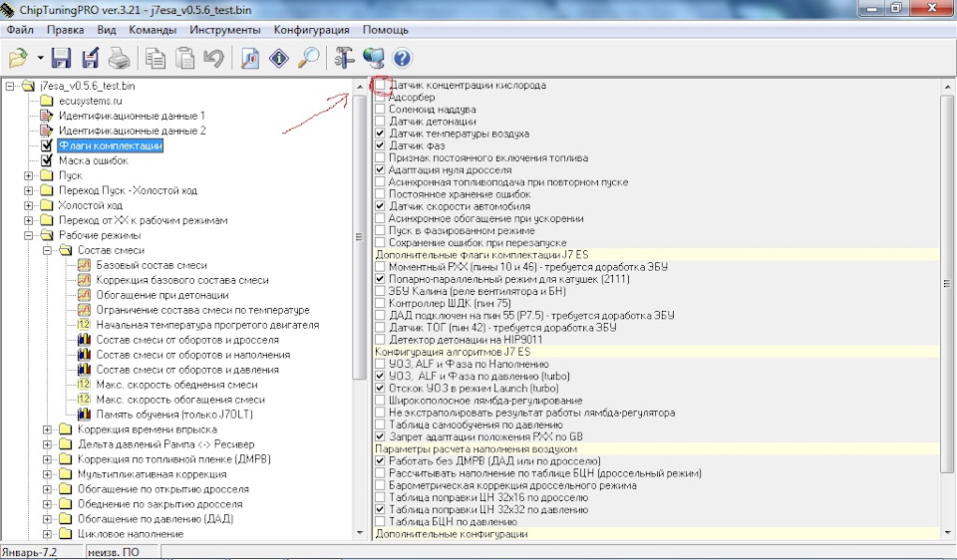Click the 'Состав смеси от оборотов и дросселя' chart icon
The image size is (957, 560).
[x=84, y=340]
